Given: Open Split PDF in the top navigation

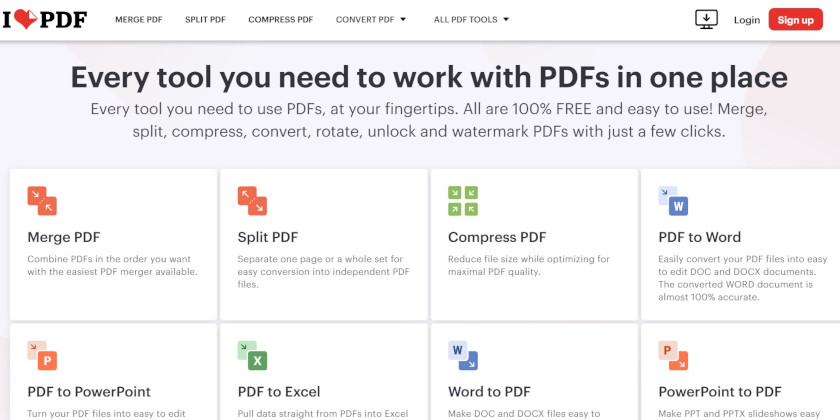Looking at the screenshot, I should [205, 19].
